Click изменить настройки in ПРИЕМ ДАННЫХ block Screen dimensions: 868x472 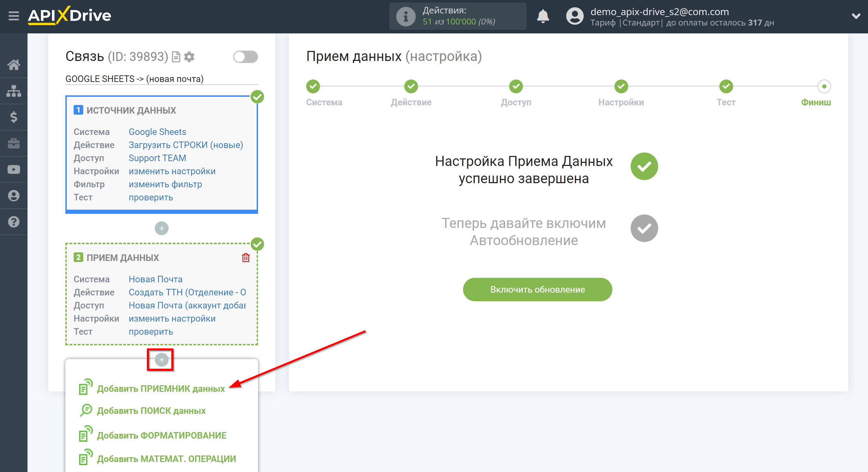click(172, 318)
